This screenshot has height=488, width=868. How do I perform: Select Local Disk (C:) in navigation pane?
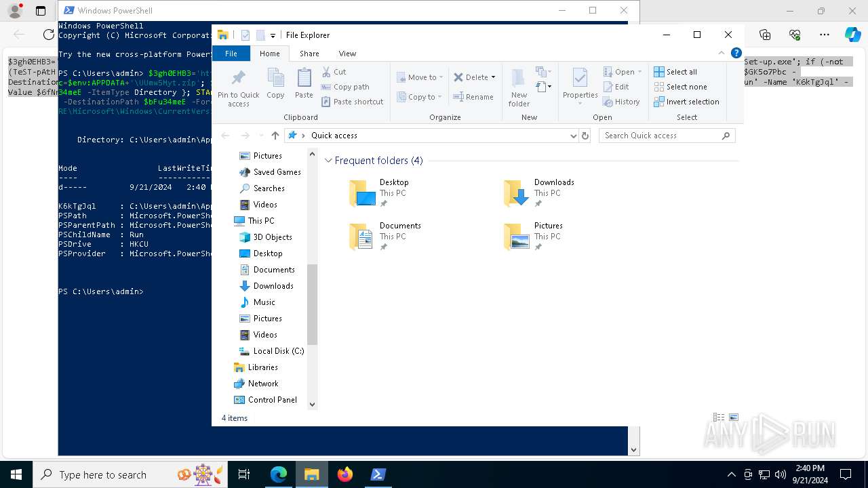tap(271, 351)
